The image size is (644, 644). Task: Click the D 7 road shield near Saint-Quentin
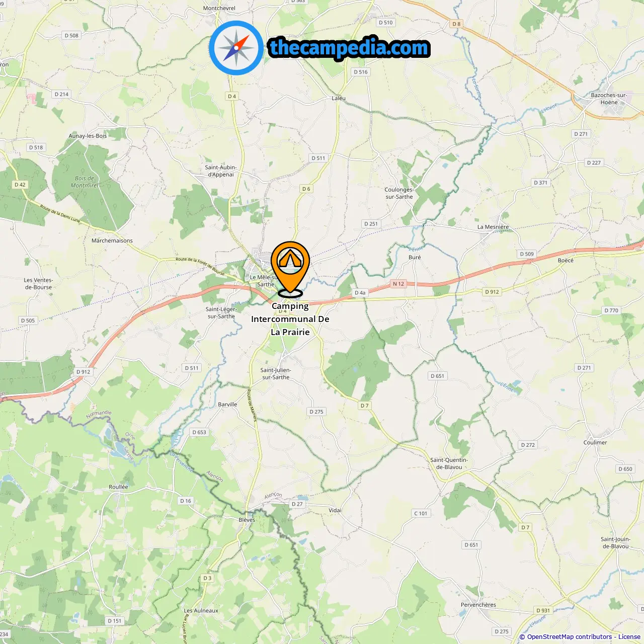(365, 406)
